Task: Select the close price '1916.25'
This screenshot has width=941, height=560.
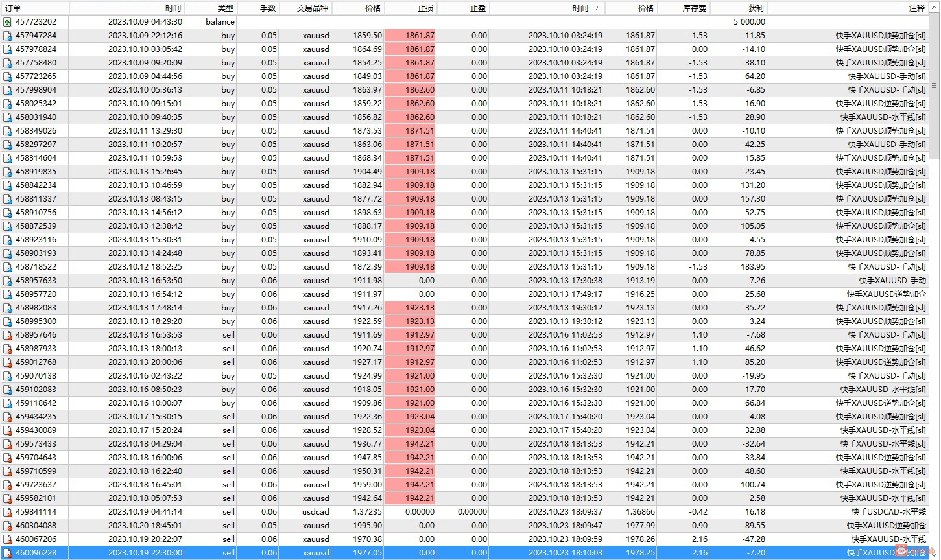Action: click(x=641, y=294)
